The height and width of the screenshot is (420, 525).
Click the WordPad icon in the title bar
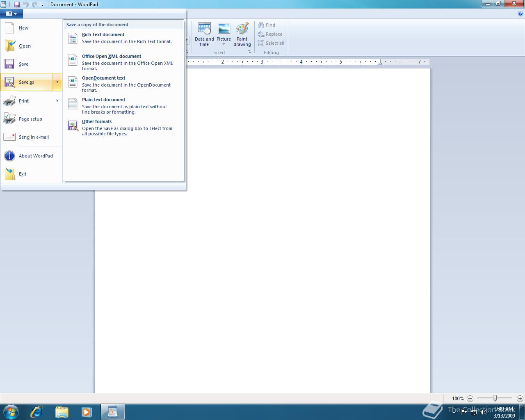(4, 4)
